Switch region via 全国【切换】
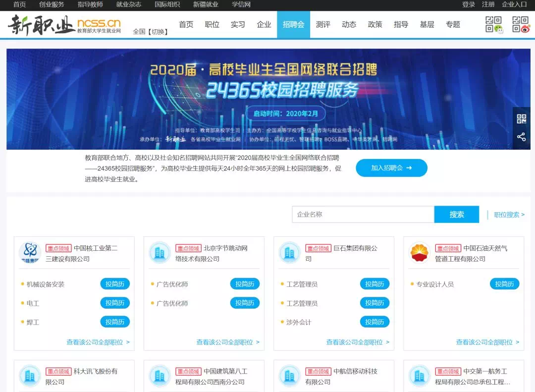 click(x=151, y=32)
